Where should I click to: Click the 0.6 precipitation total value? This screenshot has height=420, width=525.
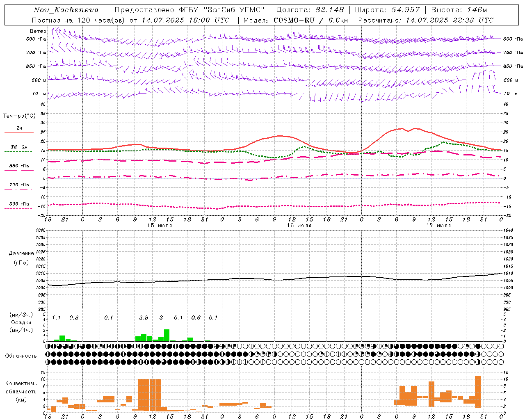point(196,318)
